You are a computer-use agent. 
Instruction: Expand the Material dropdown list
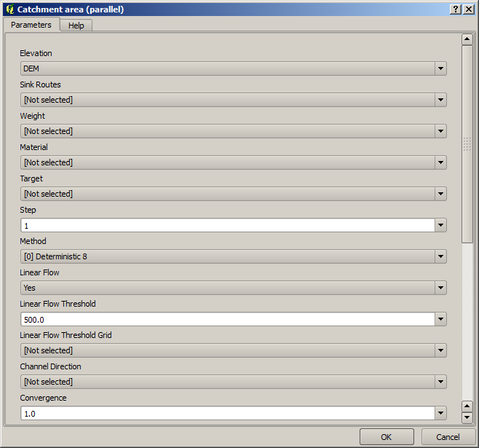tap(233, 162)
